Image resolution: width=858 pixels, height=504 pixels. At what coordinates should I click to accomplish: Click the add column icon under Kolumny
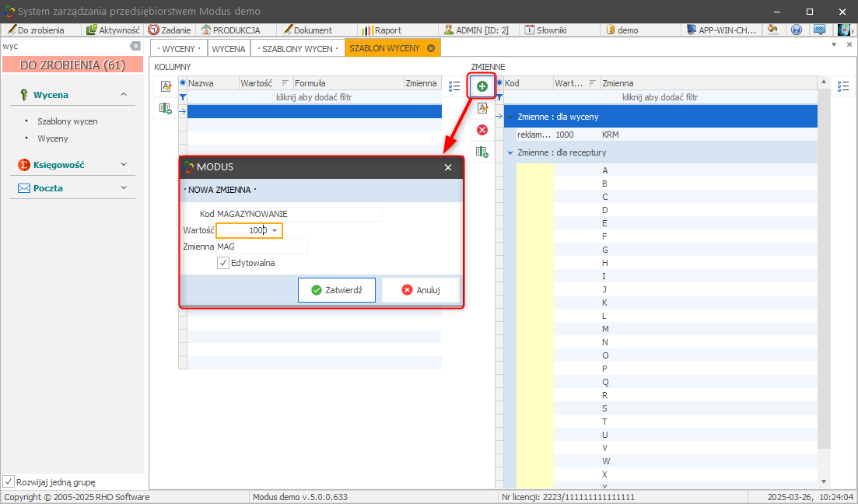point(165,109)
